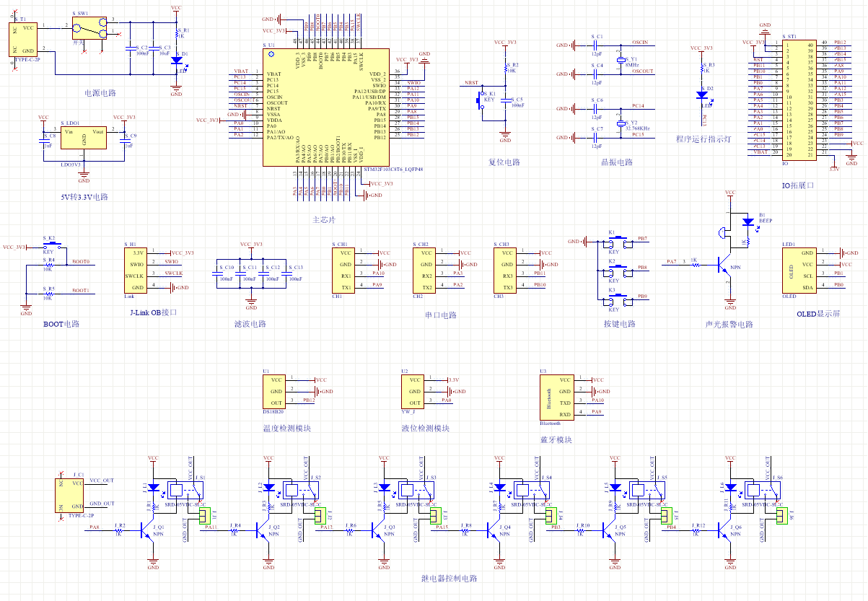The height and width of the screenshot is (601, 868).
Task: Select the S_CH3 serial connector block
Action: 505,270
